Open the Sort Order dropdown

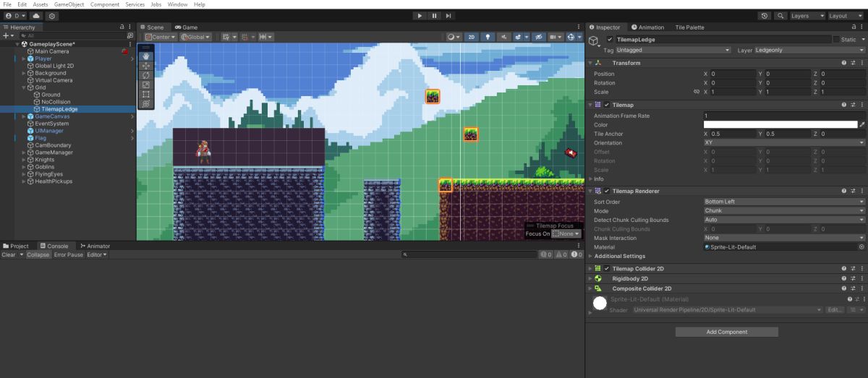784,202
